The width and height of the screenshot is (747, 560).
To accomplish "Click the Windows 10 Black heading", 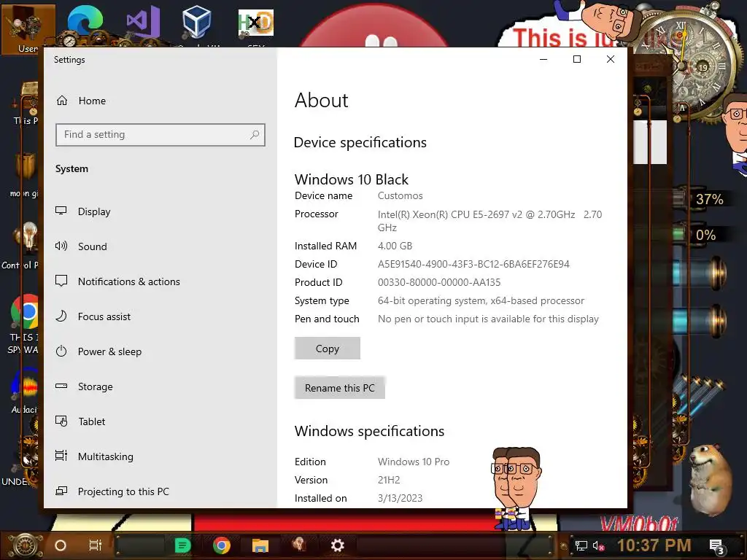I will tap(352, 179).
